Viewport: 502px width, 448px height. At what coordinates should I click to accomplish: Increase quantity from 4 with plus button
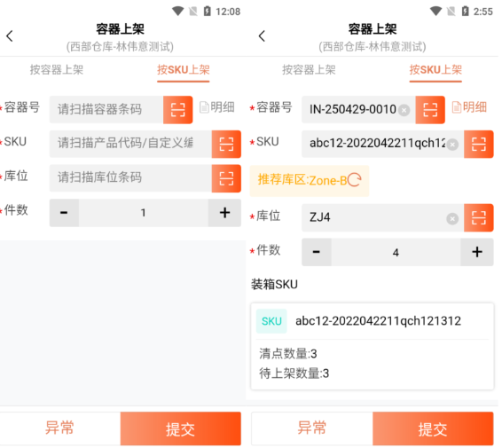point(477,252)
